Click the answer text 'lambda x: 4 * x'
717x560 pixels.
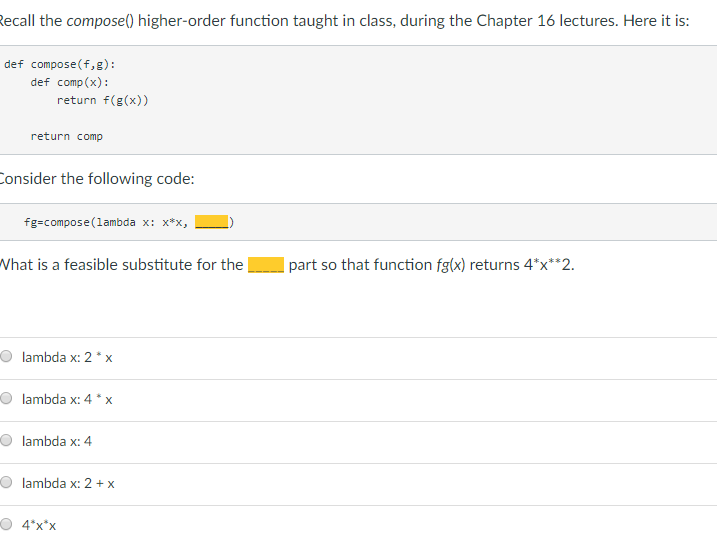click(x=67, y=399)
